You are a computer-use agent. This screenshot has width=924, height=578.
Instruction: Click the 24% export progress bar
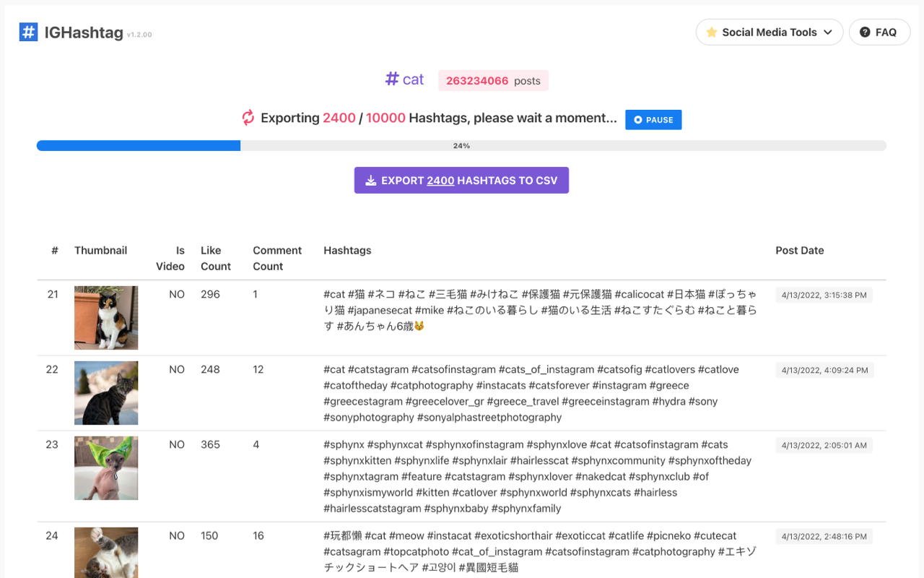pyautogui.click(x=461, y=145)
